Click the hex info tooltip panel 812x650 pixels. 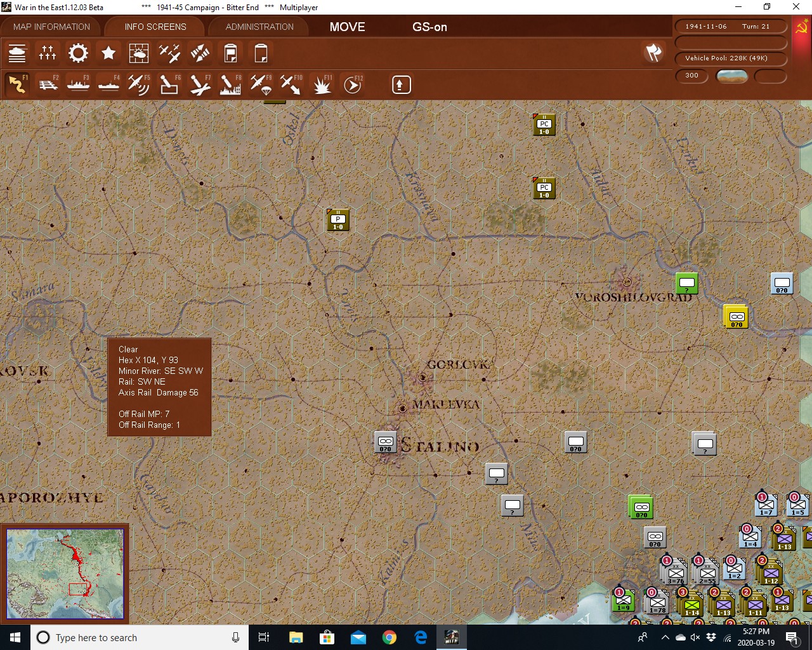tap(159, 387)
